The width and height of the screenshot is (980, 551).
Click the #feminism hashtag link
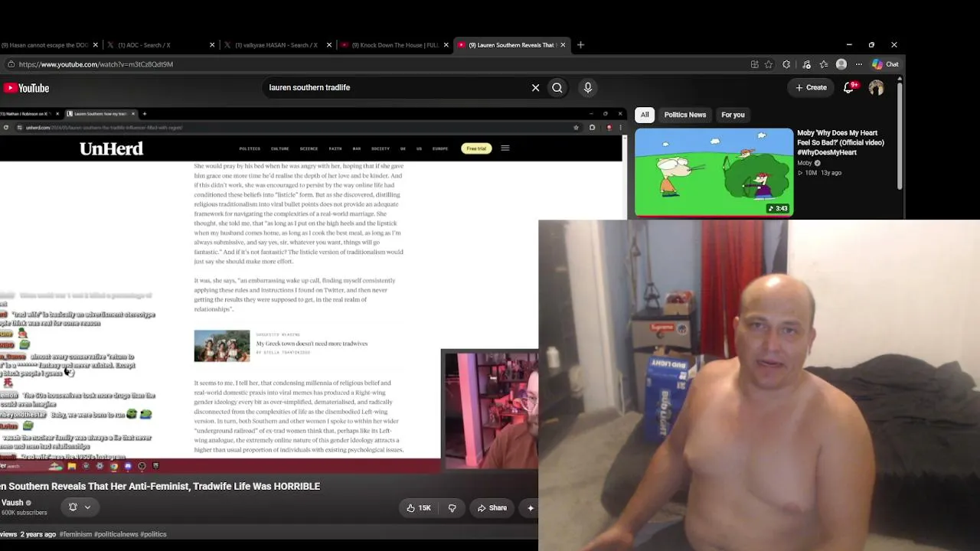coord(76,534)
